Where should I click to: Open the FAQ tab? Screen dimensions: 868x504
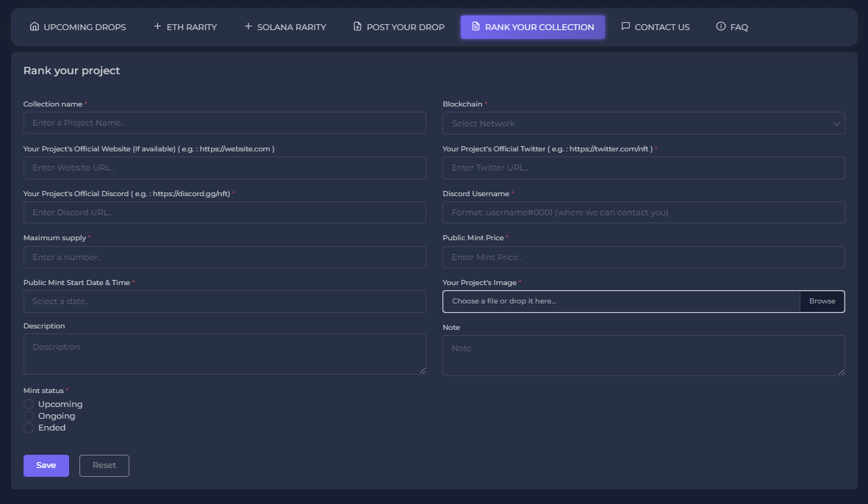click(x=732, y=27)
